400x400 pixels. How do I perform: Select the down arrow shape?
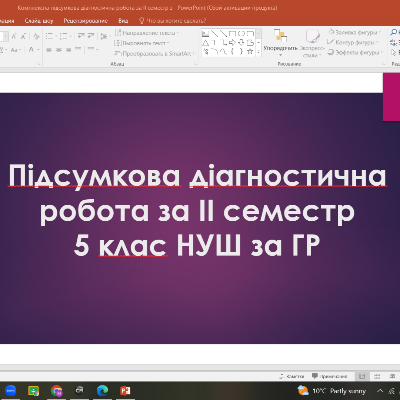(x=241, y=43)
